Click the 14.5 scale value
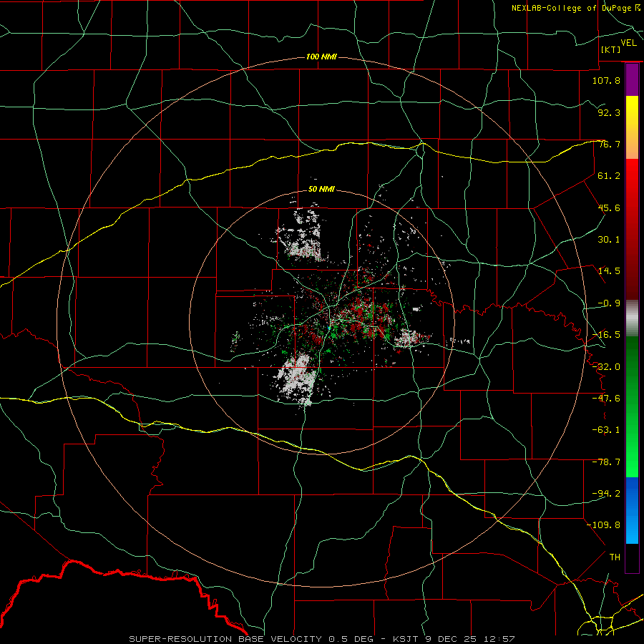 point(609,271)
